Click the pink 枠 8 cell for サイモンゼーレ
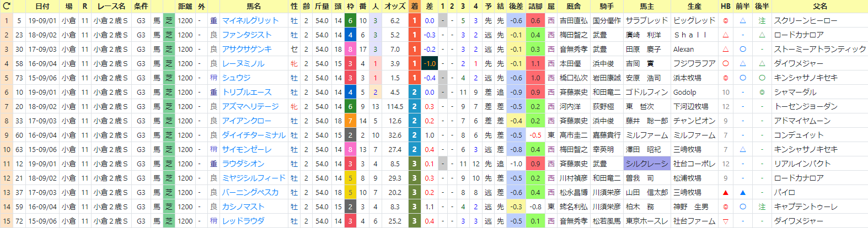 pyautogui.click(x=350, y=149)
